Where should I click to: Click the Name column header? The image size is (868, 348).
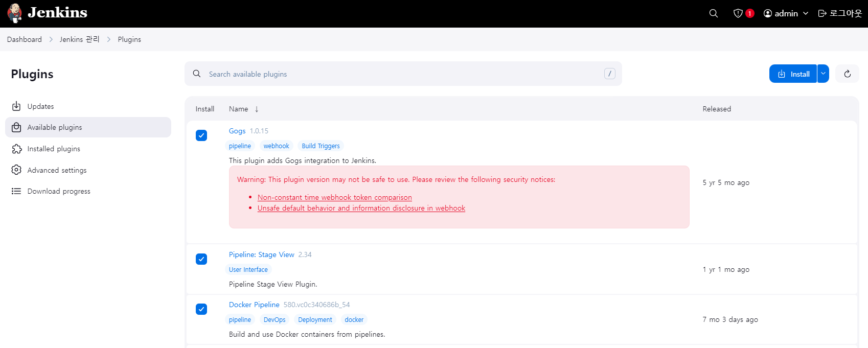[x=239, y=109]
